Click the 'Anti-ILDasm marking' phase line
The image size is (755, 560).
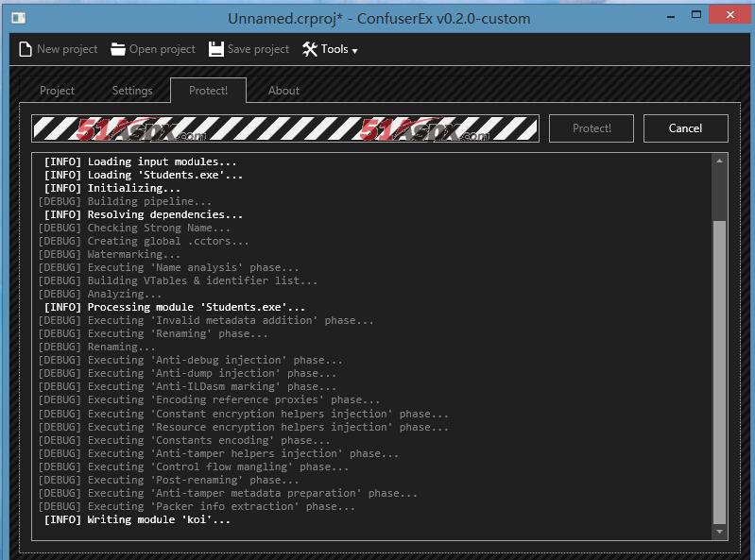(x=187, y=386)
